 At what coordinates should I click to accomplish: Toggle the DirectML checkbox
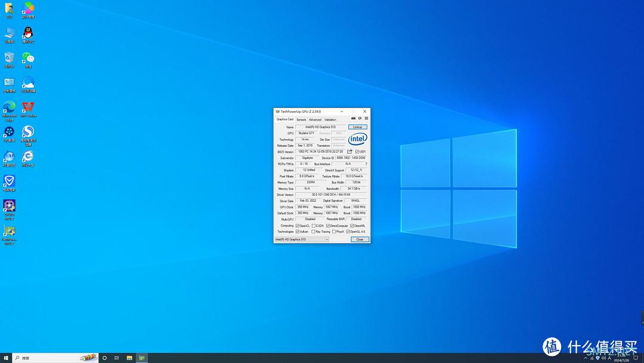352,226
